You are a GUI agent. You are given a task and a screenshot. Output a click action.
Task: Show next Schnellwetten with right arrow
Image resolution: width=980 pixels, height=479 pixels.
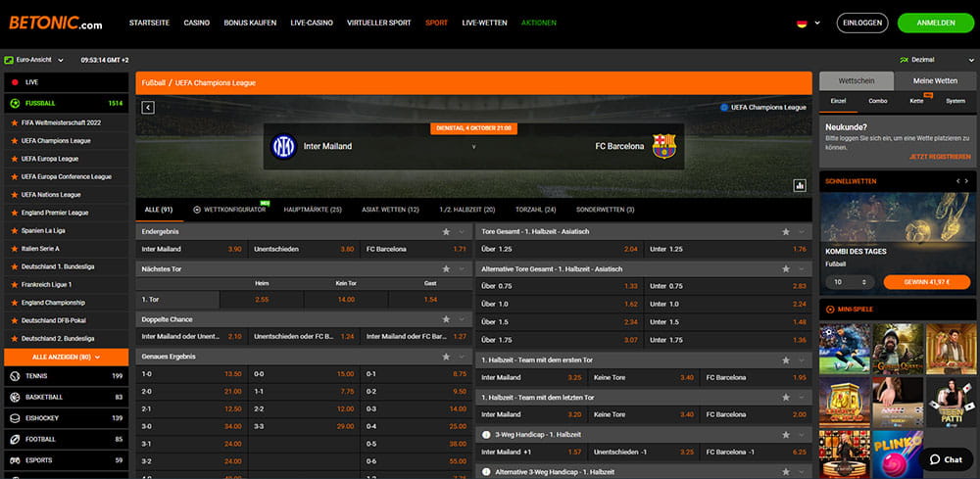968,181
